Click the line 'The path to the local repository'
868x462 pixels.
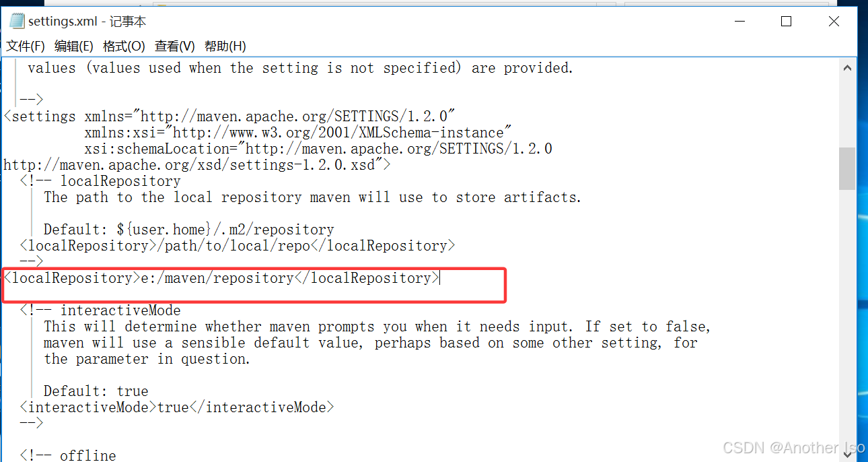tap(312, 197)
